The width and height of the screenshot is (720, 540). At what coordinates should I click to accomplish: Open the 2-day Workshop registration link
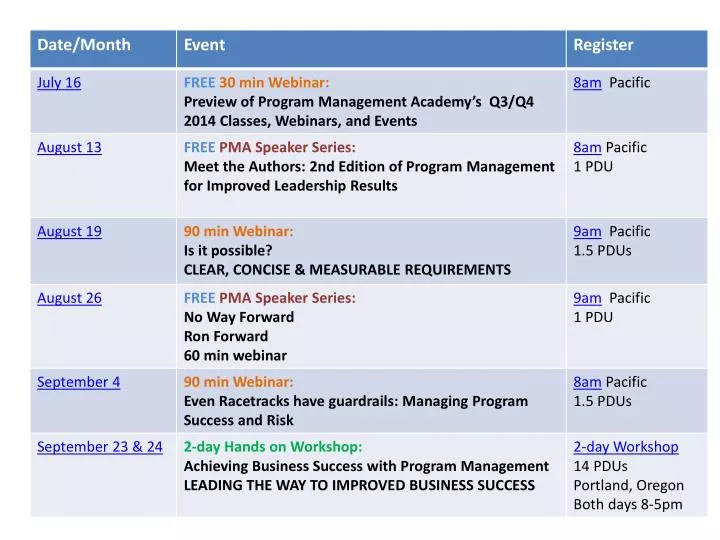point(626,447)
